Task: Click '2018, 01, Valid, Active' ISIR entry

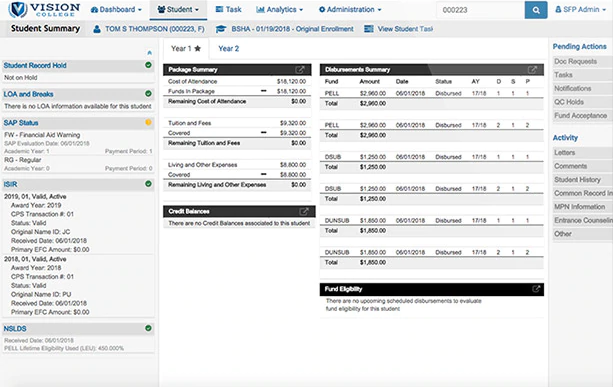Action: click(35, 259)
